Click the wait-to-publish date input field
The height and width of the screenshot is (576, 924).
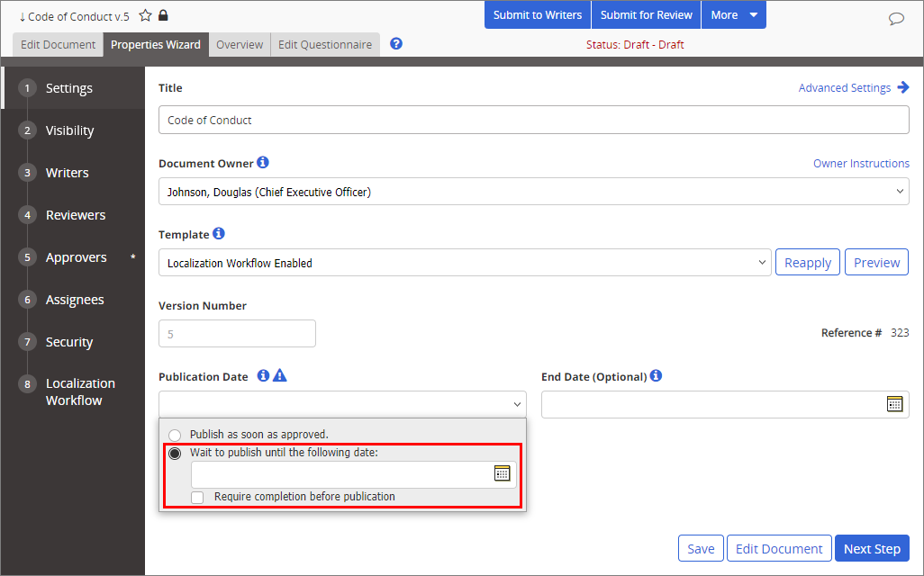tap(354, 474)
